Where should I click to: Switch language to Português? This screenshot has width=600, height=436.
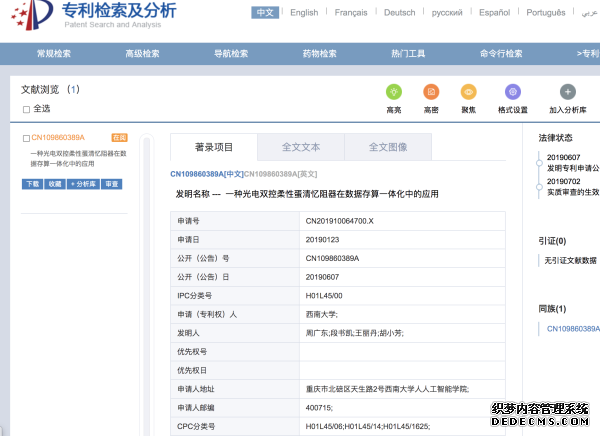[x=546, y=13]
